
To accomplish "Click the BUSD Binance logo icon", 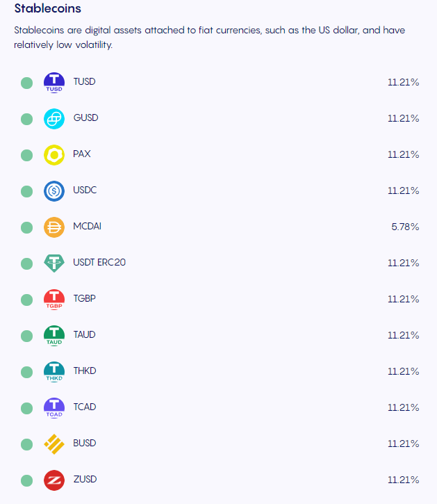I will click(x=53, y=444).
